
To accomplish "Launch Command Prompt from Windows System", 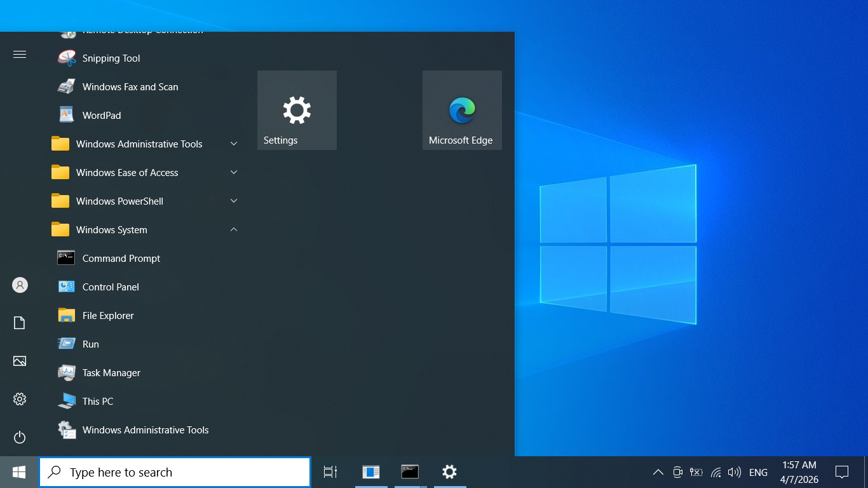I will pyautogui.click(x=121, y=259).
